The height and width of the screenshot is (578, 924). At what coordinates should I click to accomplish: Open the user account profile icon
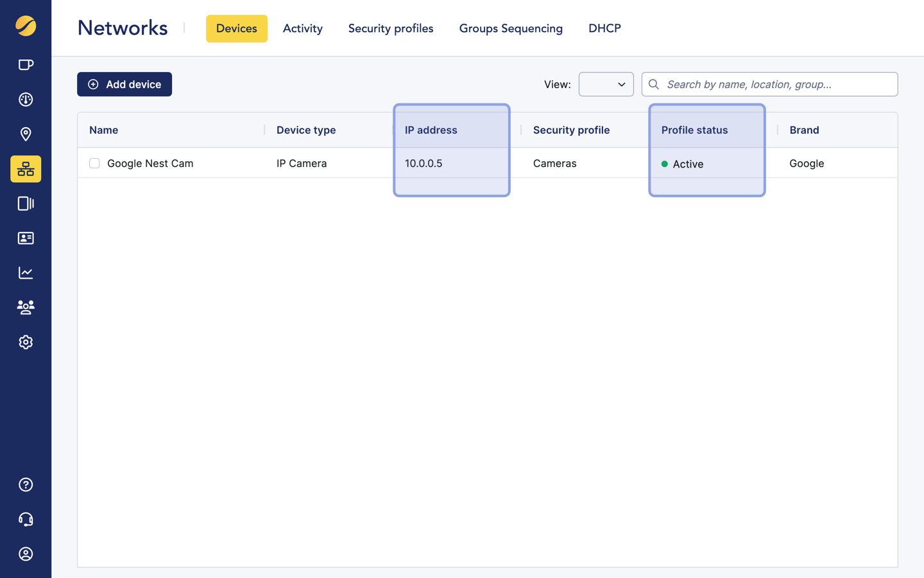coord(26,554)
